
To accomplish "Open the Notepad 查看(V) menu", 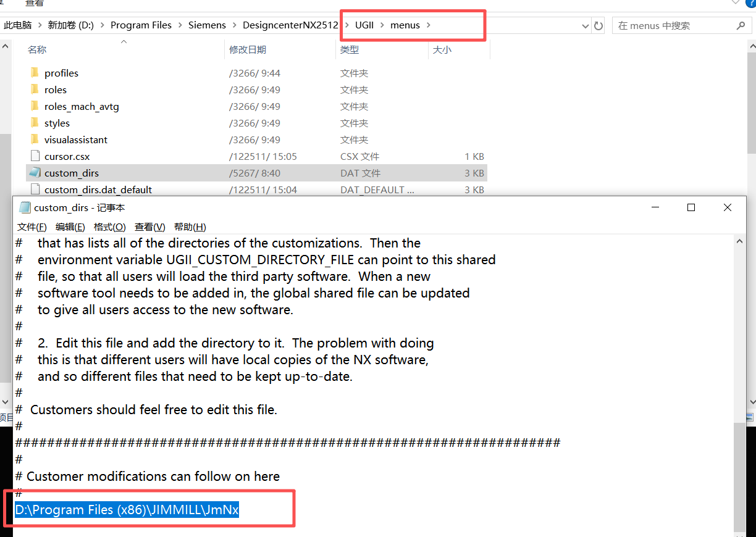I will coord(150,227).
